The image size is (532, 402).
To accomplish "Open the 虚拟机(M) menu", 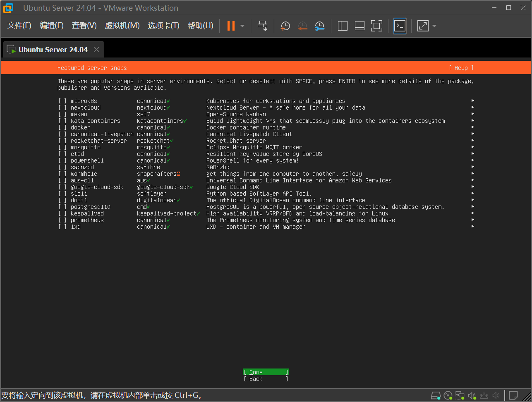I will click(x=122, y=26).
